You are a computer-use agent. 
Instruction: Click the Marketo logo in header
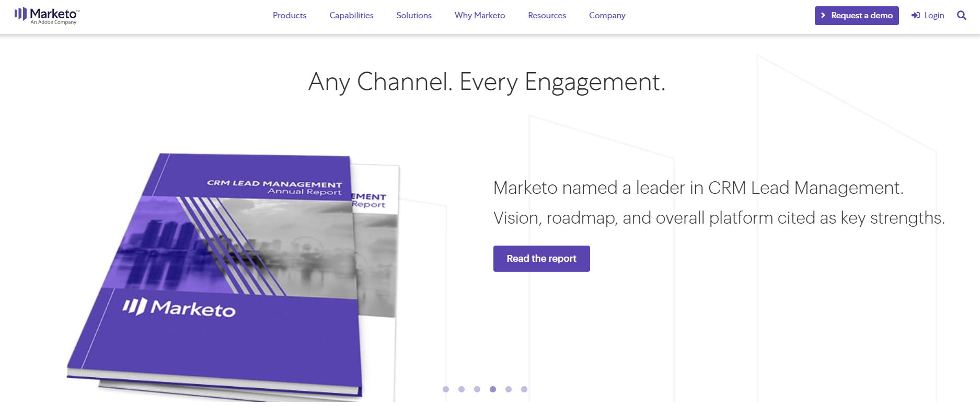pos(47,16)
